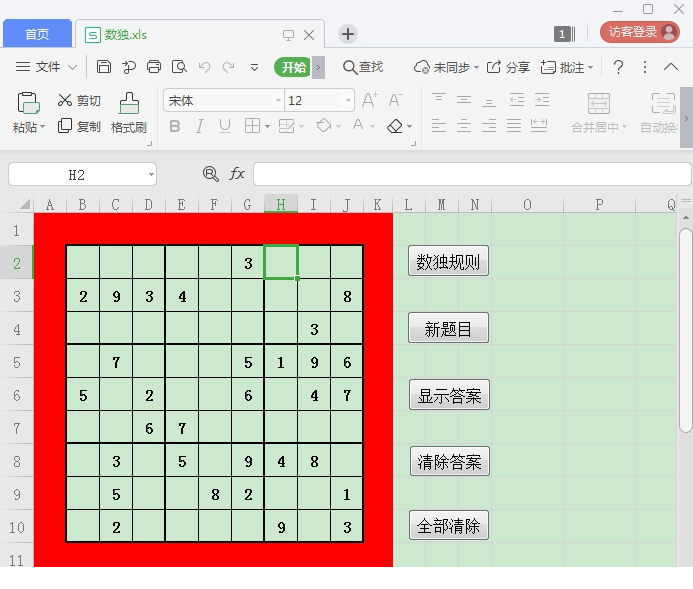The height and width of the screenshot is (589, 693).
Task: Click Merge and Center (合并居中) icon
Action: [599, 103]
